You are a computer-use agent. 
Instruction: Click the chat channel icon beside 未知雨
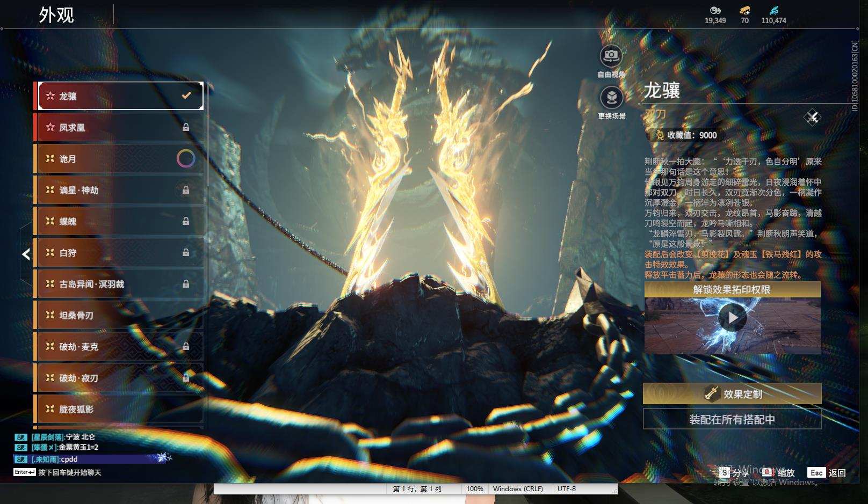pyautogui.click(x=20, y=459)
